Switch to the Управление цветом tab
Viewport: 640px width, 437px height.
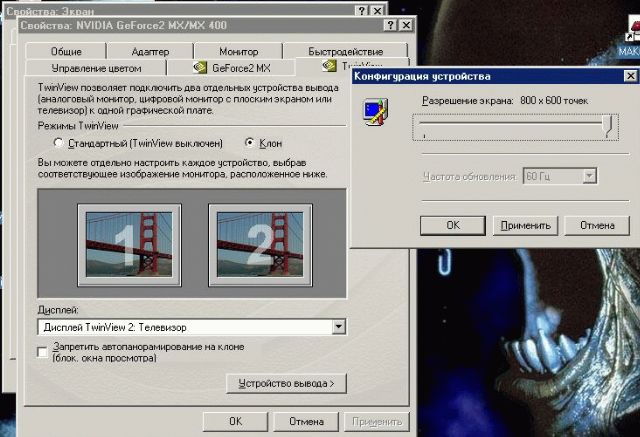click(96, 68)
